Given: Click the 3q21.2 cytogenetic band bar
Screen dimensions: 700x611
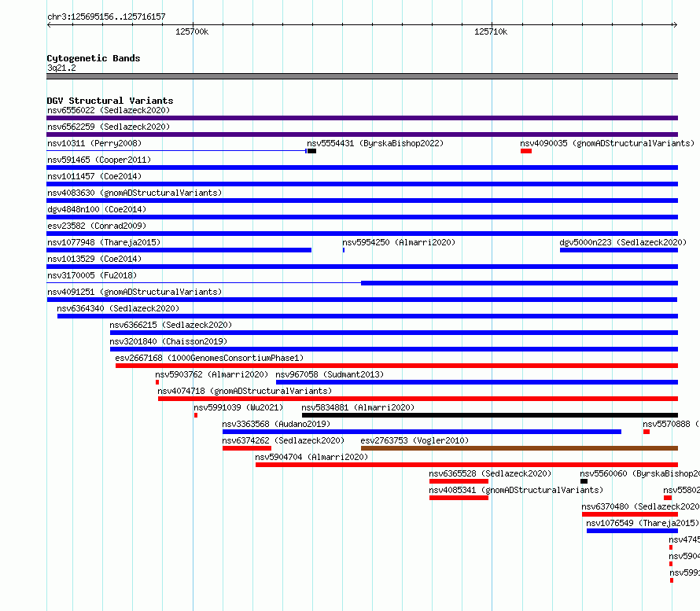Looking at the screenshot, I should click(362, 76).
